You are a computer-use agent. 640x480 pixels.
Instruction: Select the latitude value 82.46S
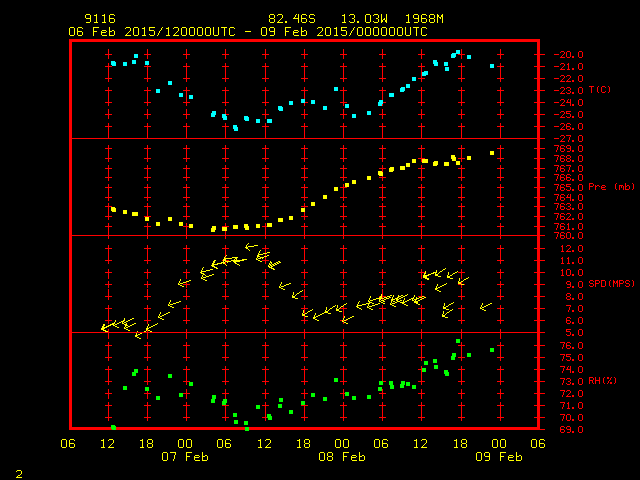[x=292, y=19]
